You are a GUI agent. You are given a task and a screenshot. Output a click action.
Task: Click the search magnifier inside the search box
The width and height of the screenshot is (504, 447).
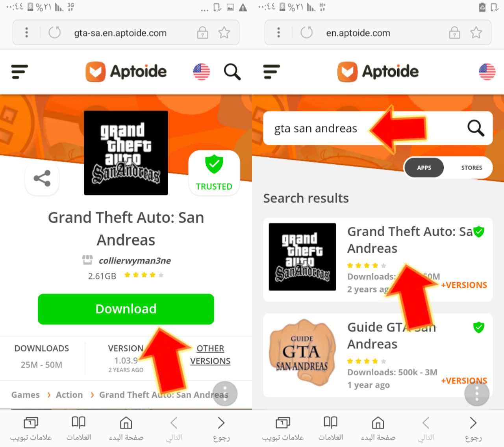tap(476, 128)
